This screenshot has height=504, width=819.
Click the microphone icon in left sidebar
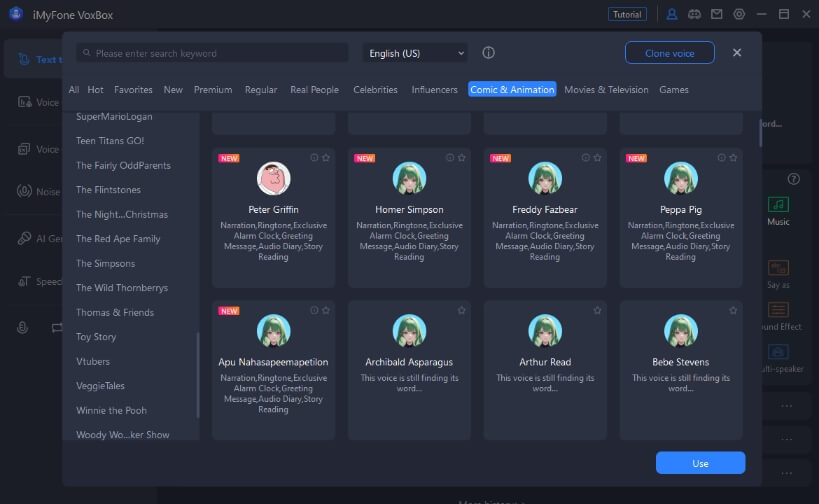[x=22, y=327]
